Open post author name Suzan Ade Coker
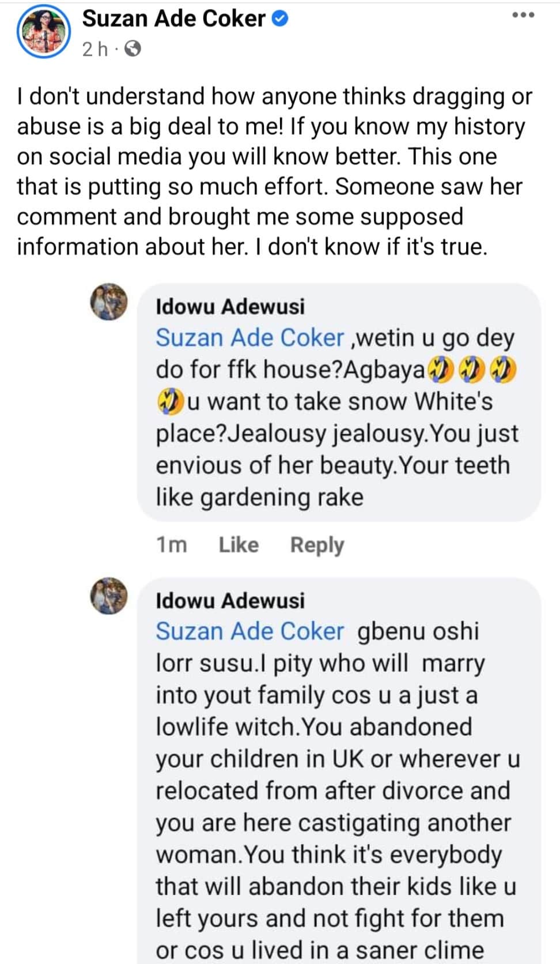560x964 pixels. pyautogui.click(x=173, y=19)
